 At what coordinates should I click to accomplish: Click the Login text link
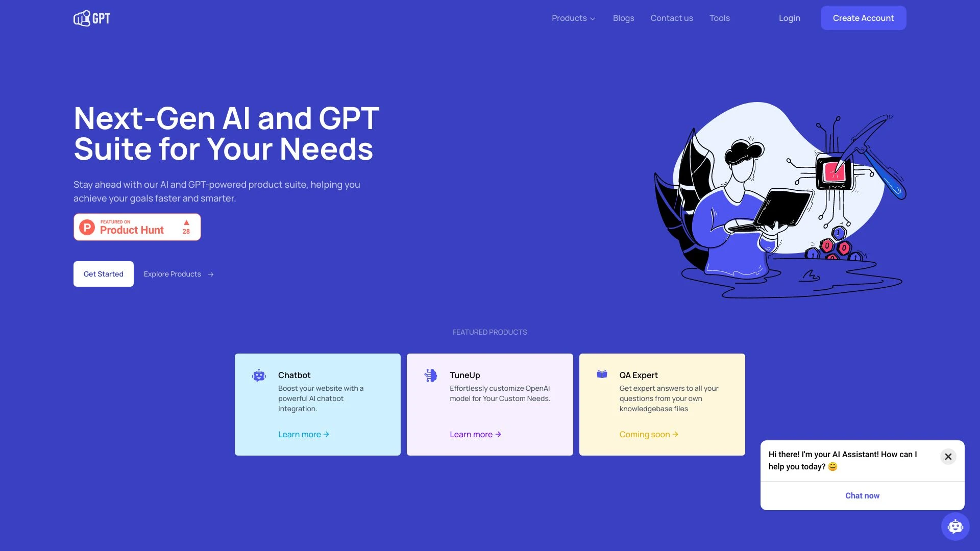point(789,17)
